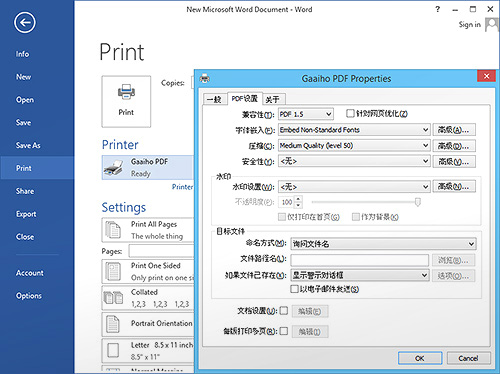This screenshot has width=500, height=374.
Task: Open the 兼容性 PDF 1.5 dropdown
Action: point(306,114)
